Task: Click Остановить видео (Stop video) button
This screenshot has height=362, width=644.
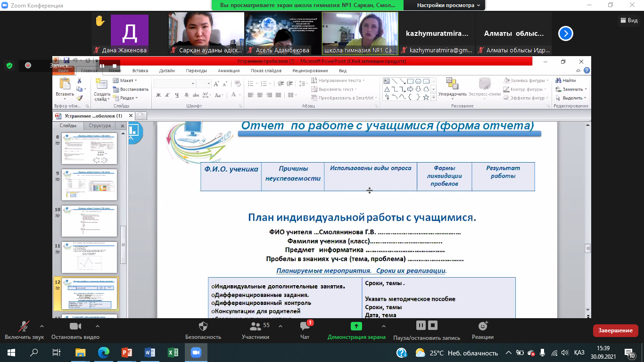Action: (75, 330)
